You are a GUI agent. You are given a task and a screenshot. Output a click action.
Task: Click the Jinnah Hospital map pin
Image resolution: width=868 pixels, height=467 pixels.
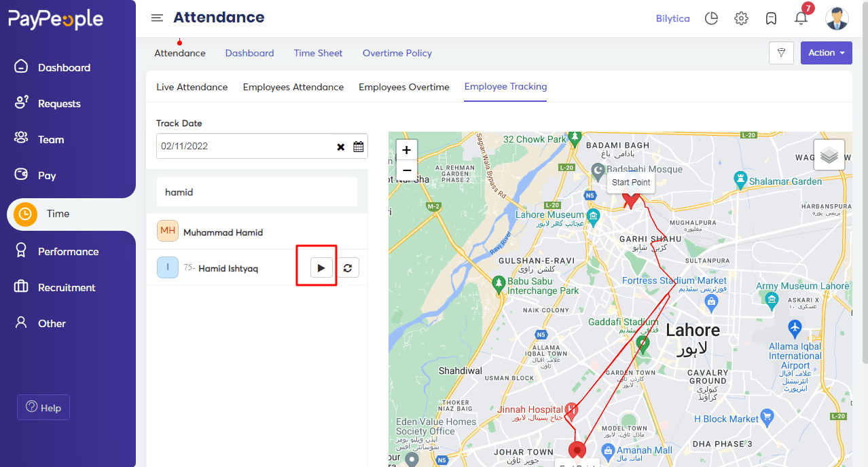pos(572,410)
